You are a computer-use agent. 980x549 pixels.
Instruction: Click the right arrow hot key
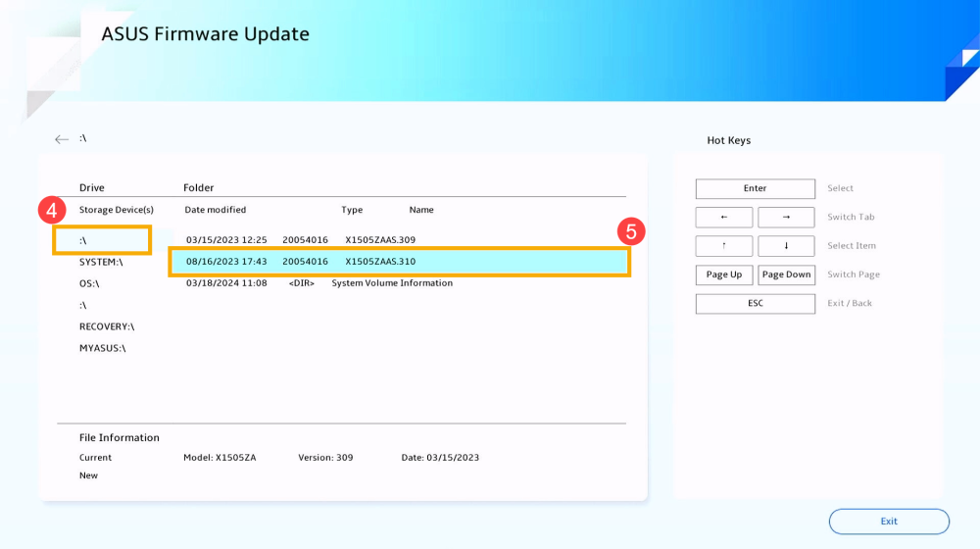[786, 217]
